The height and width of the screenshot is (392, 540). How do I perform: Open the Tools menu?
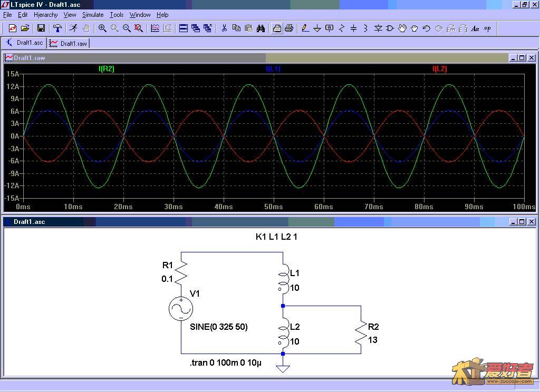pyautogui.click(x=117, y=15)
